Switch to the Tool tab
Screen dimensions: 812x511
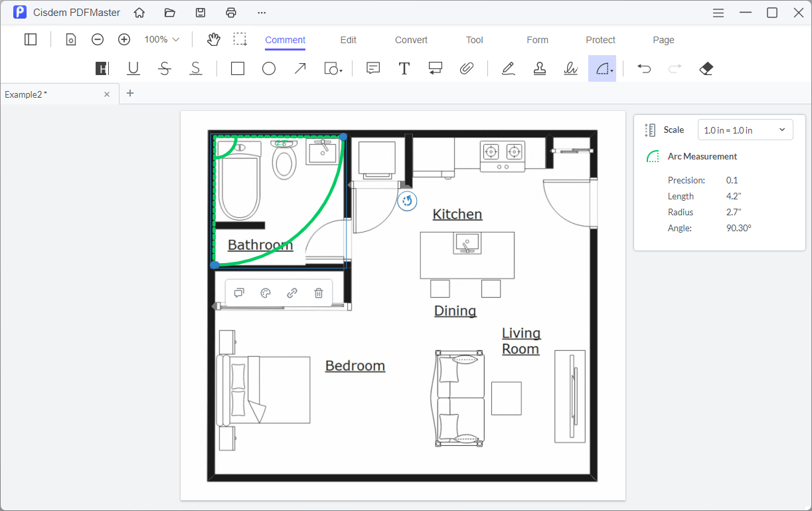(475, 40)
